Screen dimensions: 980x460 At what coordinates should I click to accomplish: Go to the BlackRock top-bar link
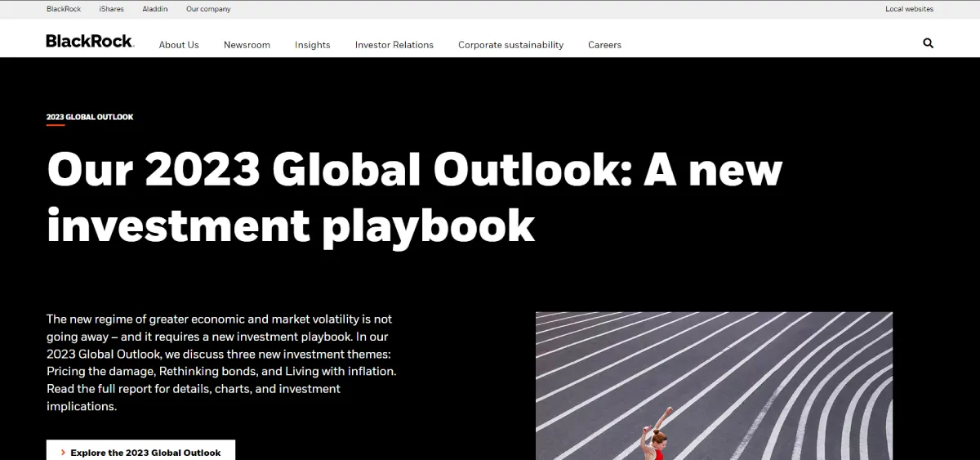[x=64, y=9]
